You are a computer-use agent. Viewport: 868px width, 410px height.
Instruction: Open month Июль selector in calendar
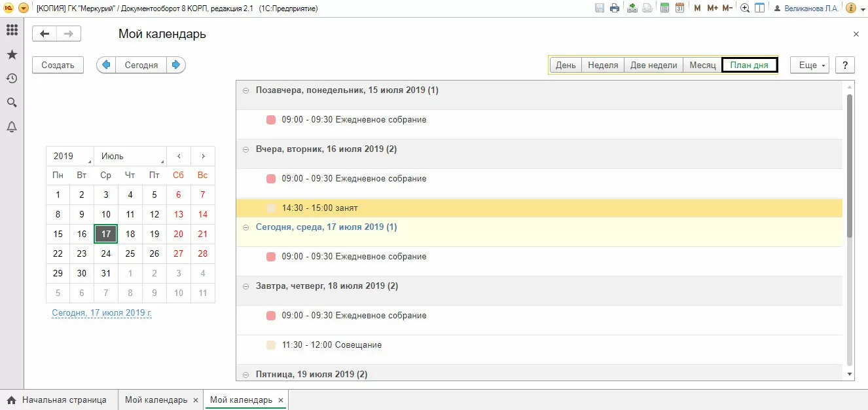130,156
